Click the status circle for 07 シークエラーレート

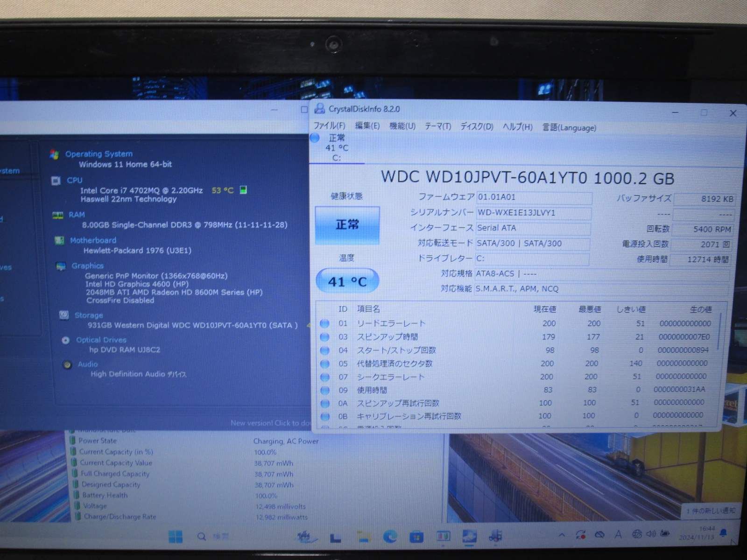point(325,377)
